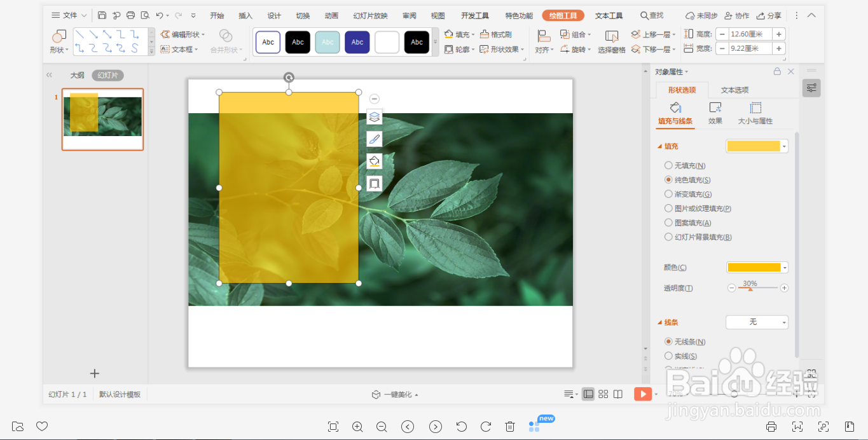Select Gradient fill radio option
The height and width of the screenshot is (440, 868).
coord(668,194)
